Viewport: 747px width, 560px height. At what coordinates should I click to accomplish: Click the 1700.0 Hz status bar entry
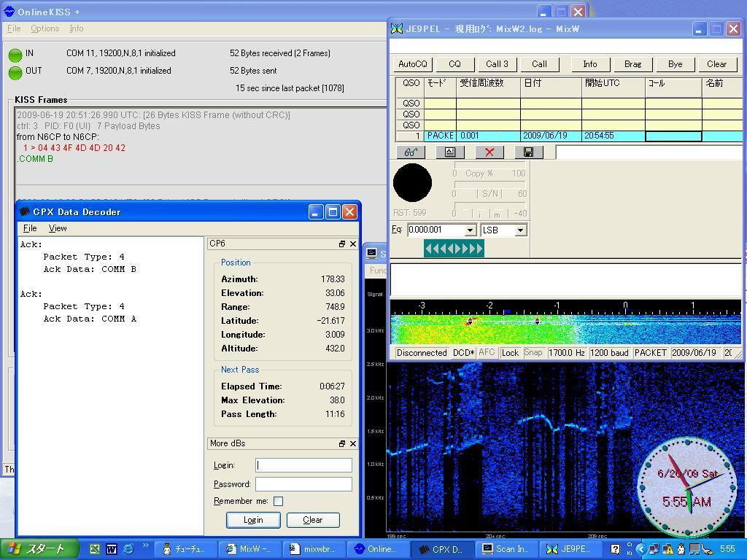click(x=566, y=352)
